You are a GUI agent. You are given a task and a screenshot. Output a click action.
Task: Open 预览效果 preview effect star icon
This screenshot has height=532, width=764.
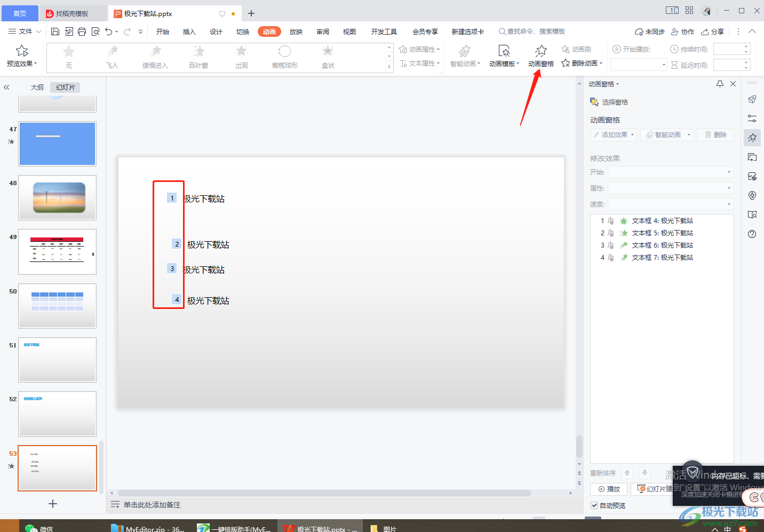(x=22, y=51)
